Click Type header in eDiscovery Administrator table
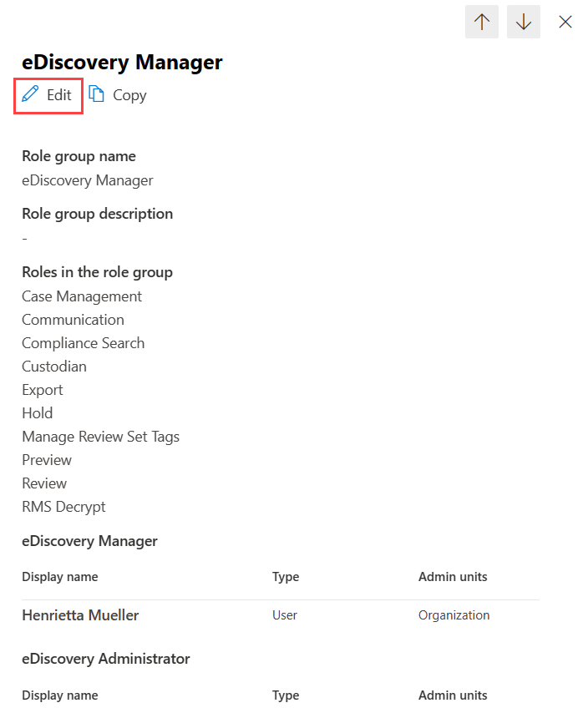Image resolution: width=588 pixels, height=713 pixels. (x=286, y=695)
